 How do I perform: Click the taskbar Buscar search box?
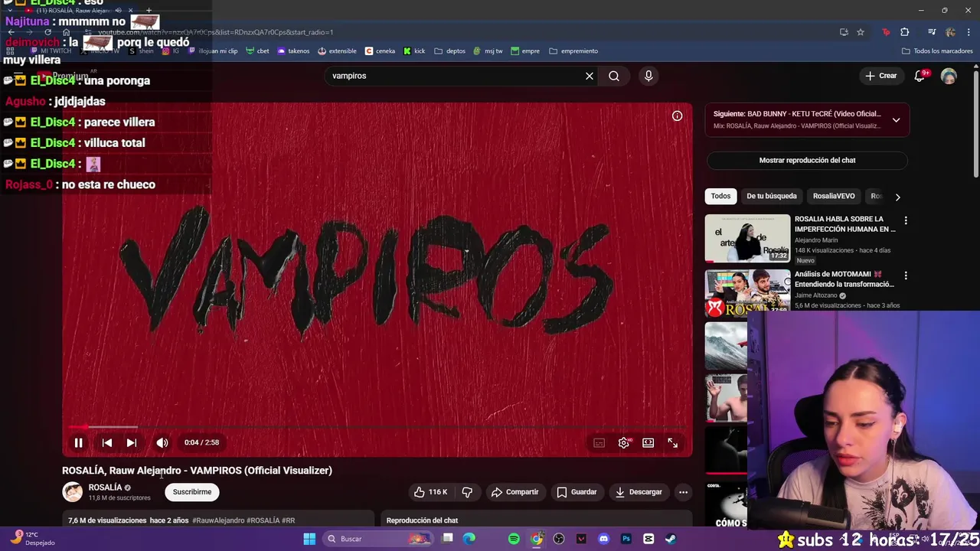pyautogui.click(x=377, y=539)
